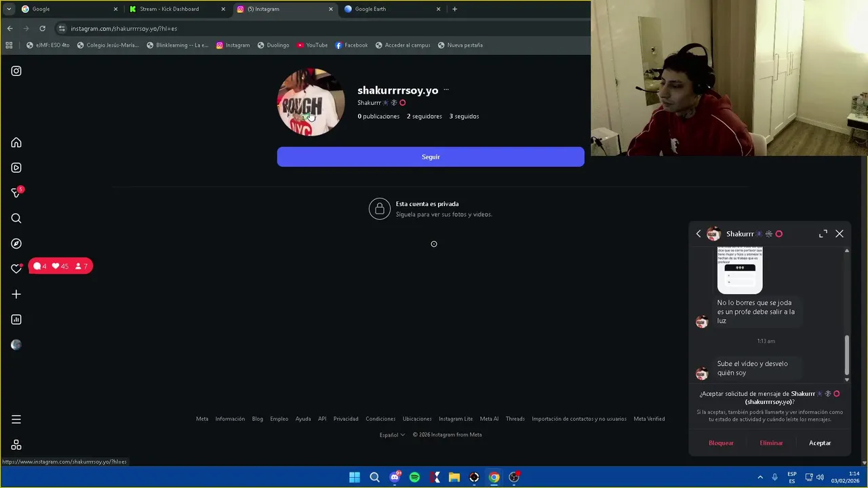
Task: Open the Threads footer link
Action: (515, 419)
